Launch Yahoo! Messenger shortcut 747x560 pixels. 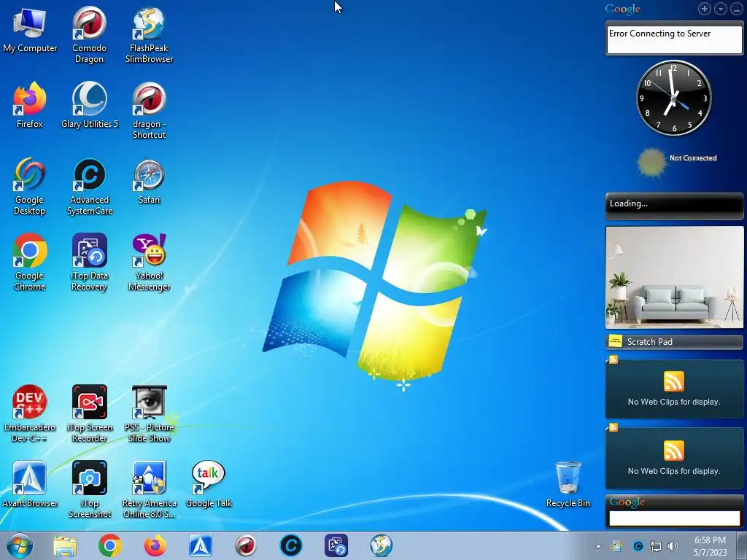pyautogui.click(x=149, y=262)
